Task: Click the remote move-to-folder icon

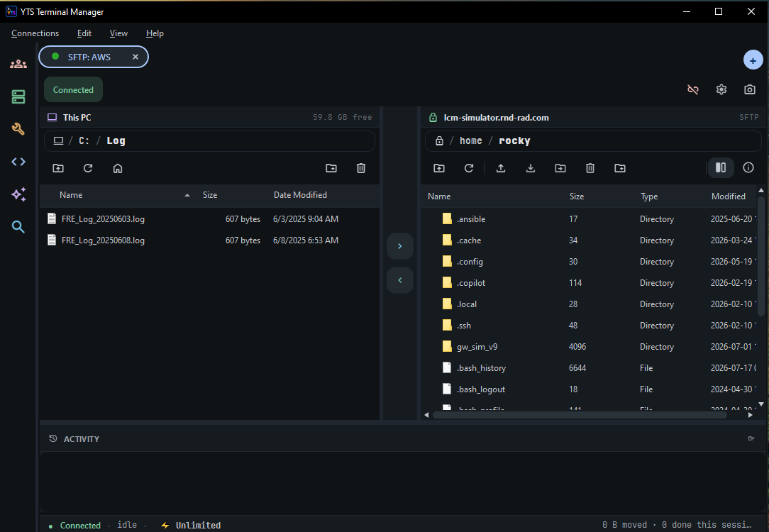Action: pyautogui.click(x=560, y=168)
